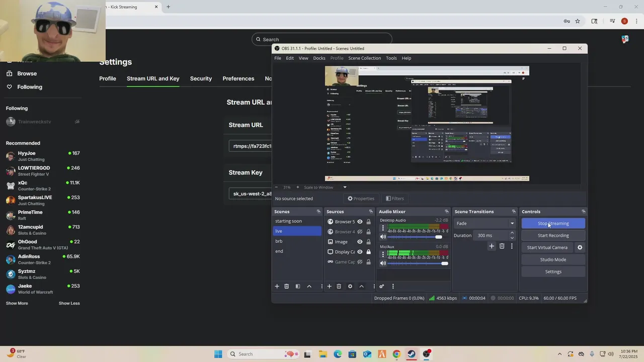Move source up with Sources arrow icon
Image resolution: width=644 pixels, height=362 pixels.
361,286
